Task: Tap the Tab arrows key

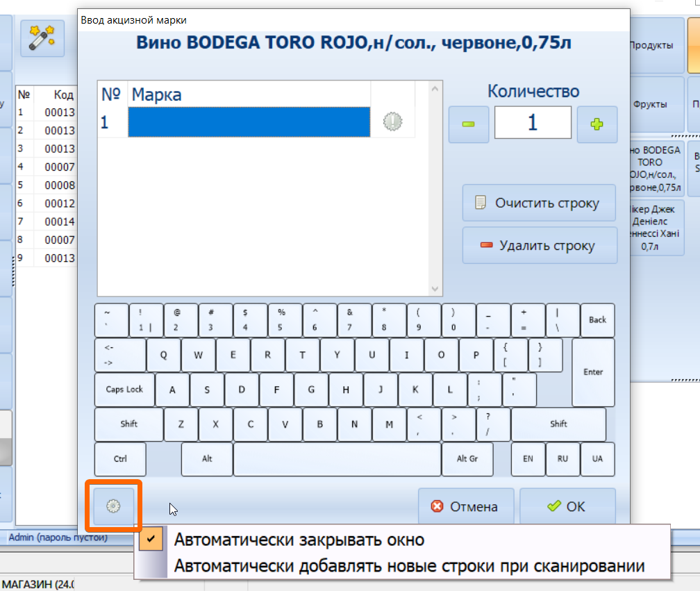Action: click(x=120, y=355)
